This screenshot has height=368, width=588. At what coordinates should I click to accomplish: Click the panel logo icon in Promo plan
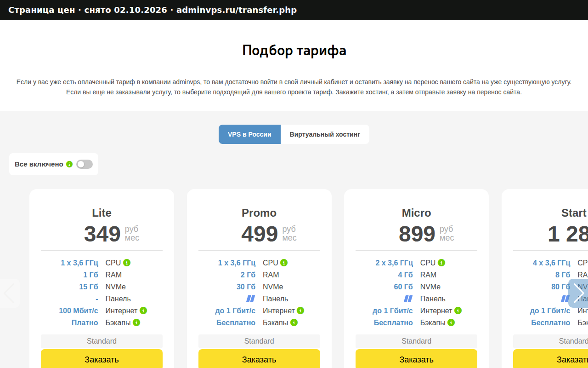(251, 299)
